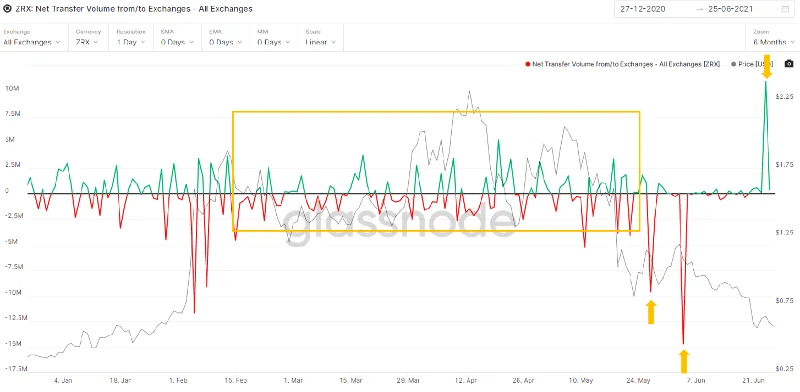Click the 21. Jun date axis label
Screen dimensions: 800x392
click(x=753, y=380)
